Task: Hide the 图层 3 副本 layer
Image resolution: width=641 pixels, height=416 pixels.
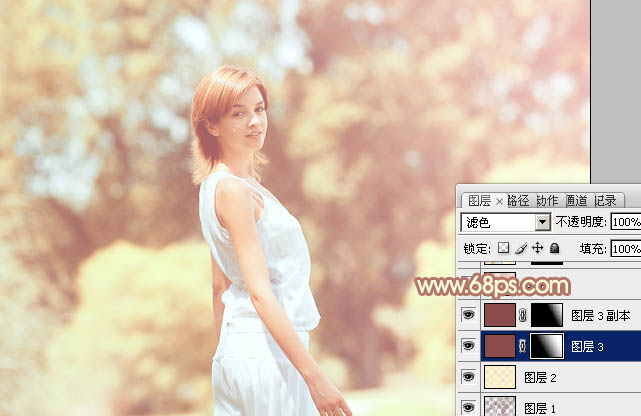Action: [467, 316]
